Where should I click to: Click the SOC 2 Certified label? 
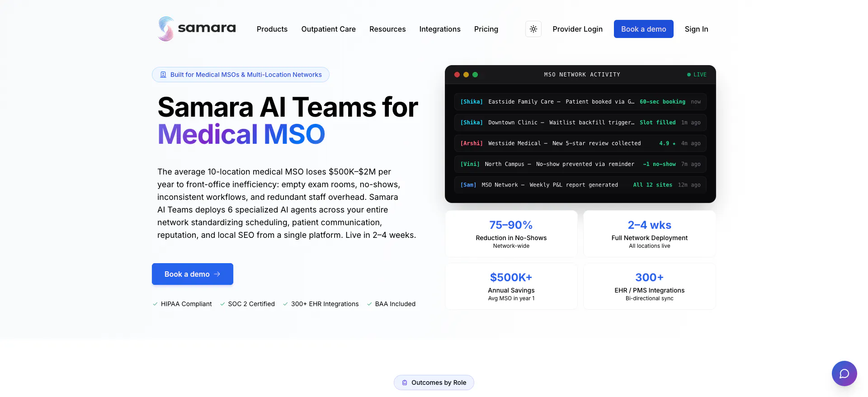tap(251, 304)
